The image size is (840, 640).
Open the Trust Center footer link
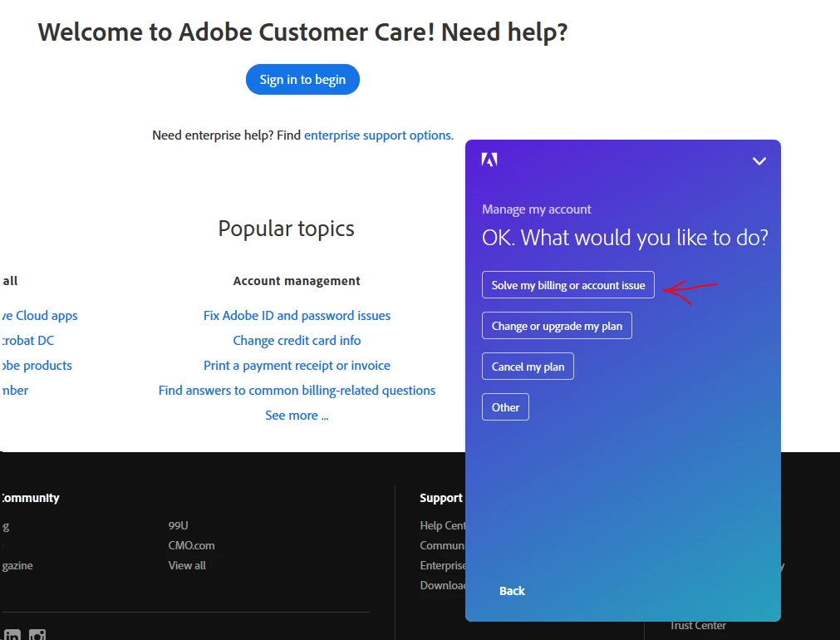(x=698, y=626)
